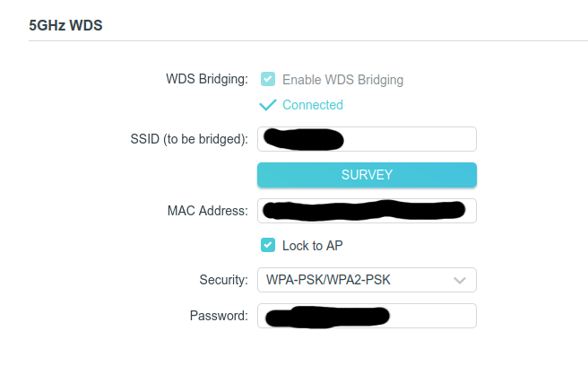This screenshot has height=366, width=588.
Task: Click the 'Enable WDS Bridging' label text
Action: 342,80
